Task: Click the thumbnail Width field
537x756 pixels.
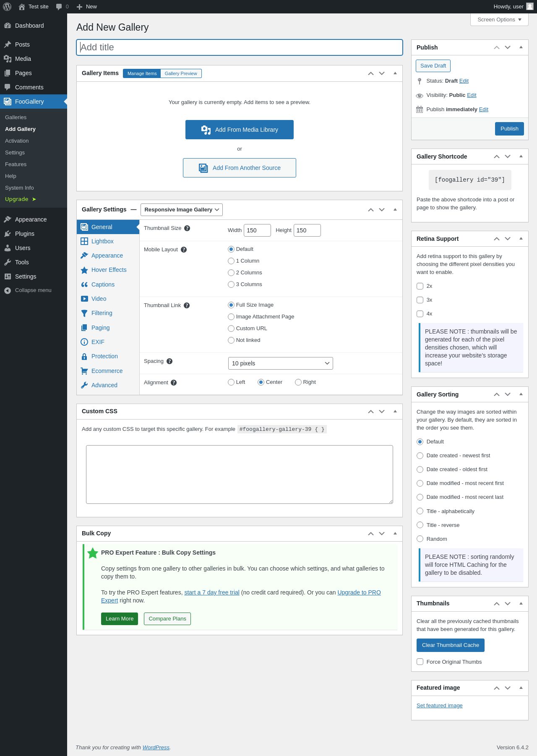Action: tap(257, 230)
